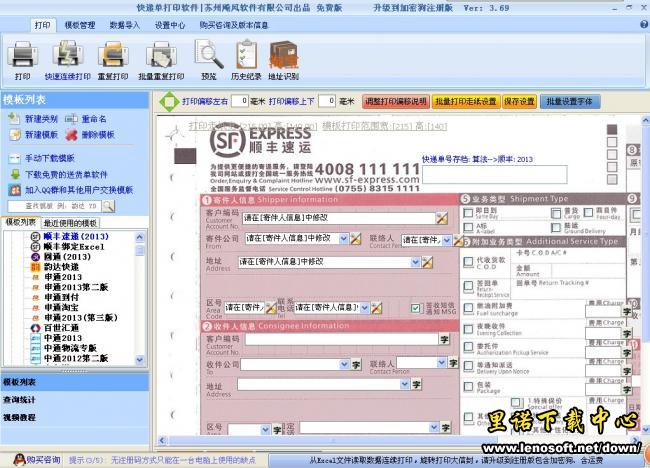This screenshot has height=468, width=650.
Task: Open 视频教程 sidebar panel
Action: (75, 417)
